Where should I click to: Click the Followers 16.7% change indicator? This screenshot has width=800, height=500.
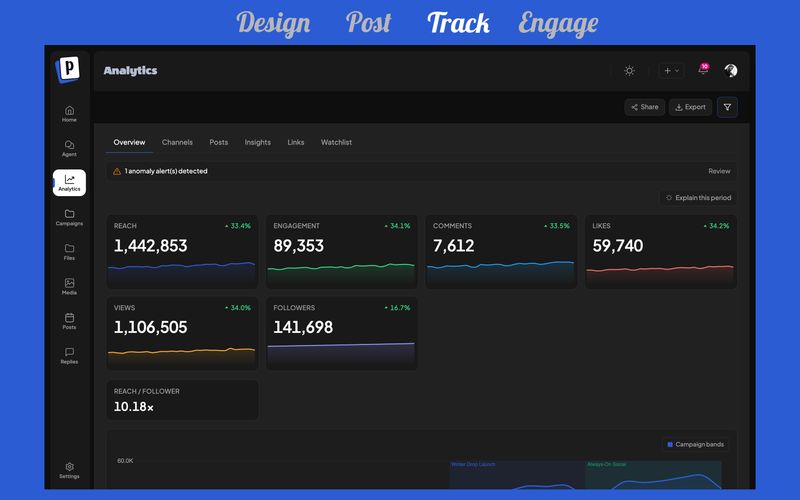click(x=397, y=308)
